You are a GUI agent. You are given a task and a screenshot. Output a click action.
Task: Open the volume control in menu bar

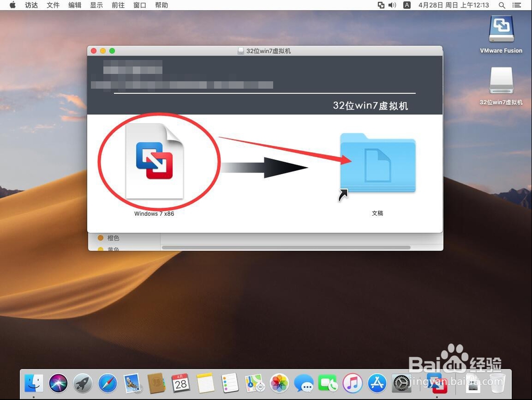point(393,5)
